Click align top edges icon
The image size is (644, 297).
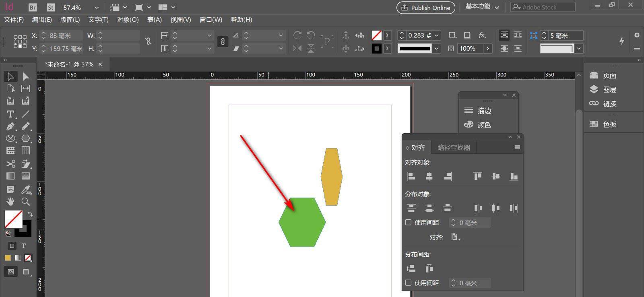(x=477, y=176)
